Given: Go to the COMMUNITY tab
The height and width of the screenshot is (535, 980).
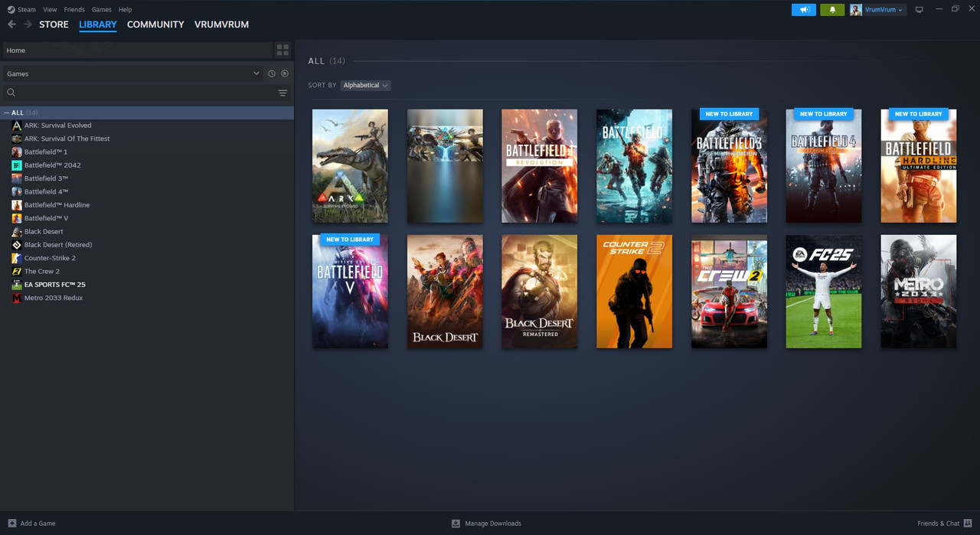Looking at the screenshot, I should coord(155,24).
